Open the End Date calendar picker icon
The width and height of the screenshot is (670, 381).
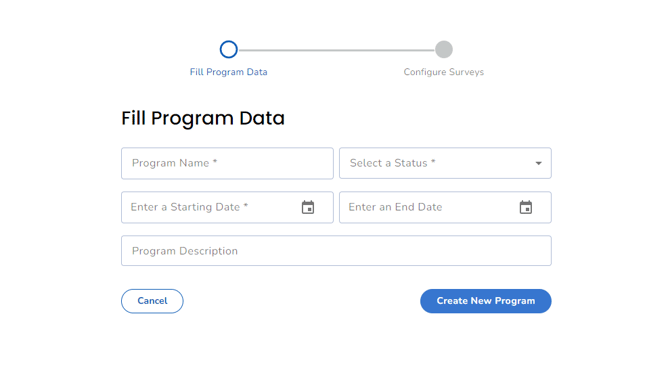pyautogui.click(x=526, y=207)
